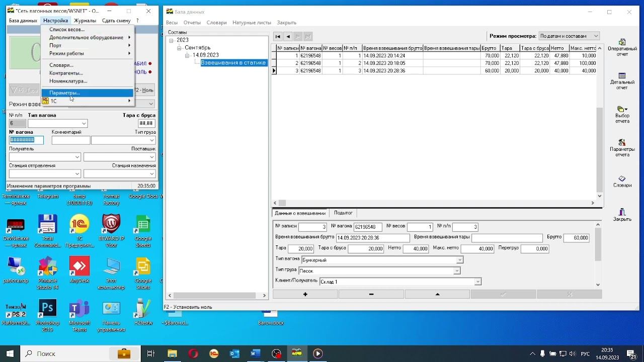Open Word from the taskbar

click(255, 353)
